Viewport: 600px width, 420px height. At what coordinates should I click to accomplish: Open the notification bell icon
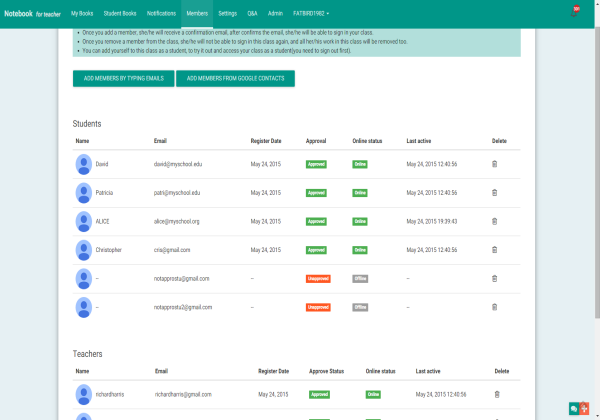(575, 12)
